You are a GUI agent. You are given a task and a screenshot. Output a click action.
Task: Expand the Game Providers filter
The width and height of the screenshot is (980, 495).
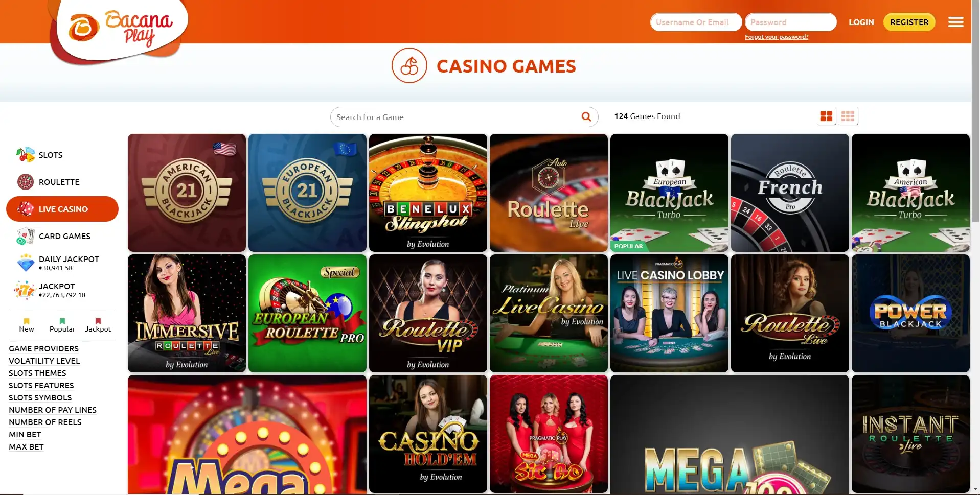tap(44, 349)
